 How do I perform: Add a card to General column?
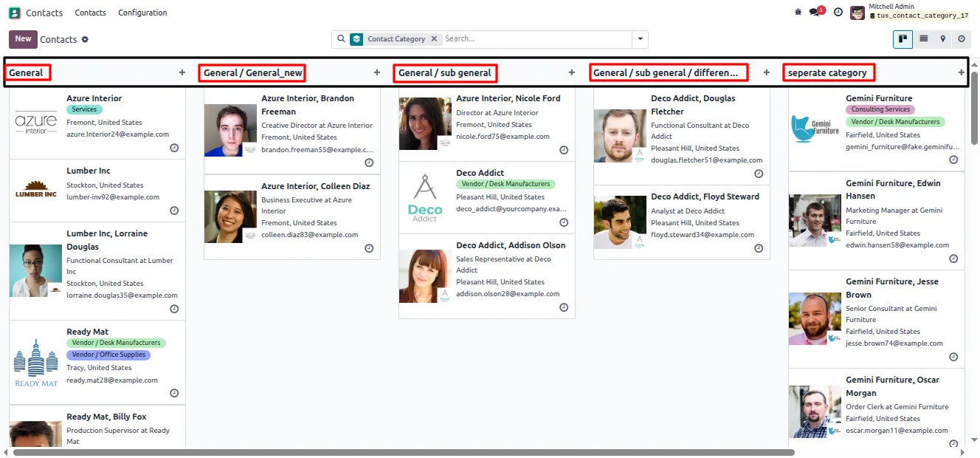click(x=182, y=72)
